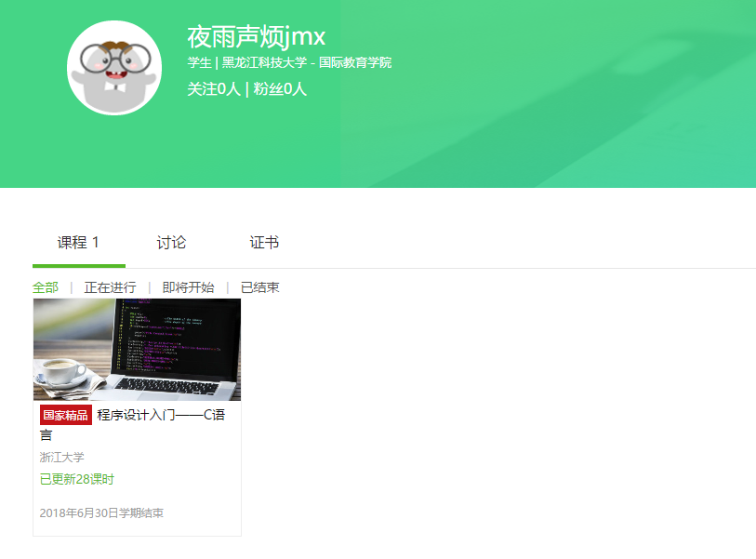Click the 学生 role label
756x559 pixels.
200,62
